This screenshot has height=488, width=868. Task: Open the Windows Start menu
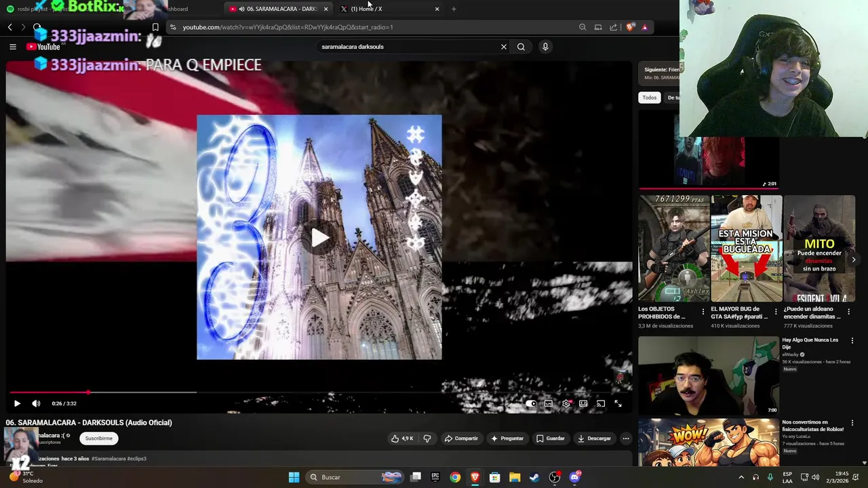[294, 477]
